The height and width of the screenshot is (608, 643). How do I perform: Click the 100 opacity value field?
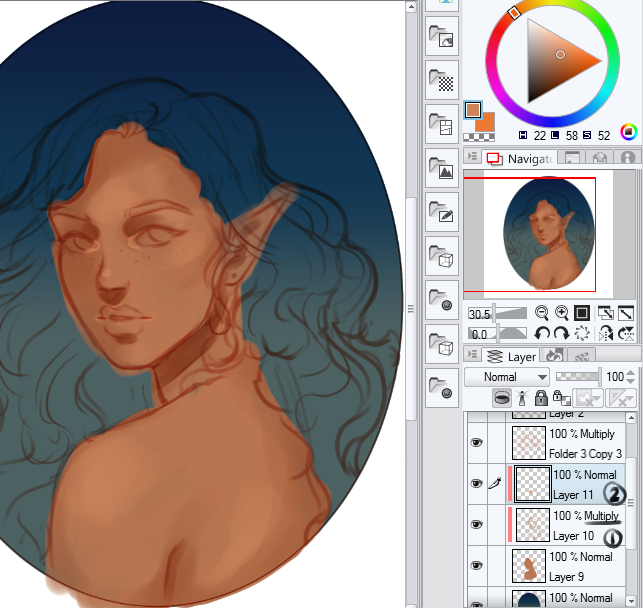click(x=615, y=377)
